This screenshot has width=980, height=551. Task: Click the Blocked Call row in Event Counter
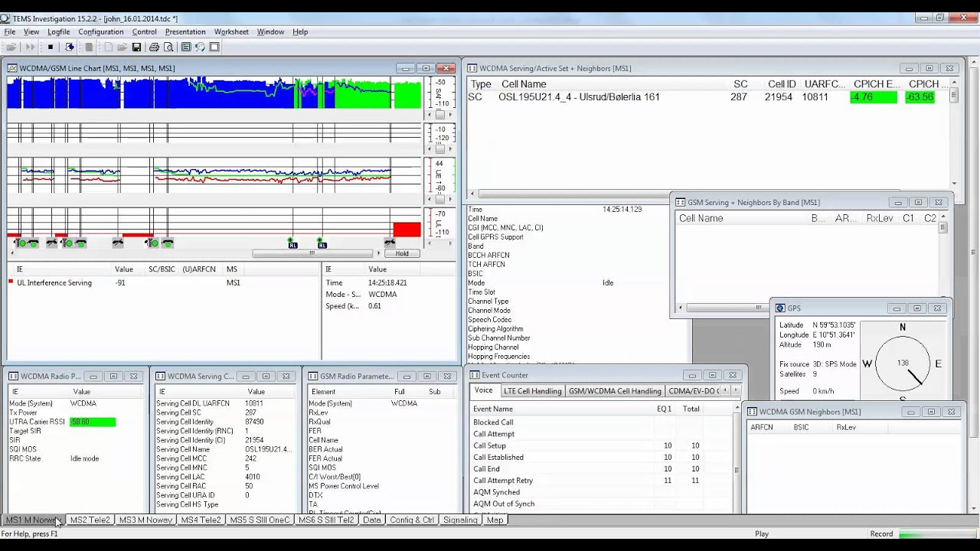tap(599, 422)
